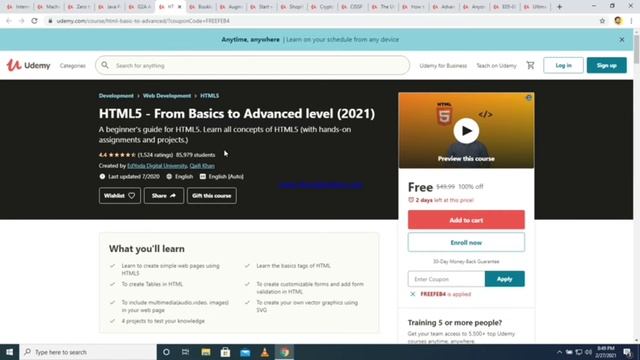The image size is (640, 360).
Task: Close the active Udemy browser tab
Action: [179, 7]
